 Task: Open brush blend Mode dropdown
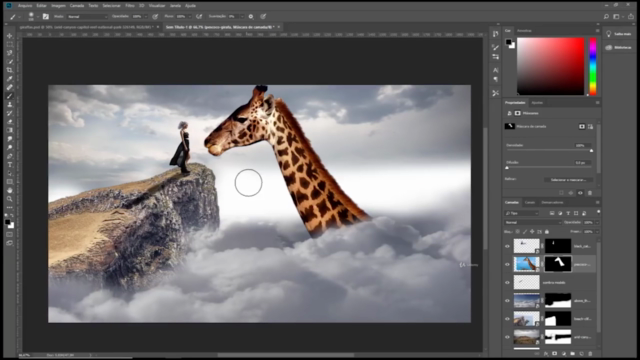87,17
